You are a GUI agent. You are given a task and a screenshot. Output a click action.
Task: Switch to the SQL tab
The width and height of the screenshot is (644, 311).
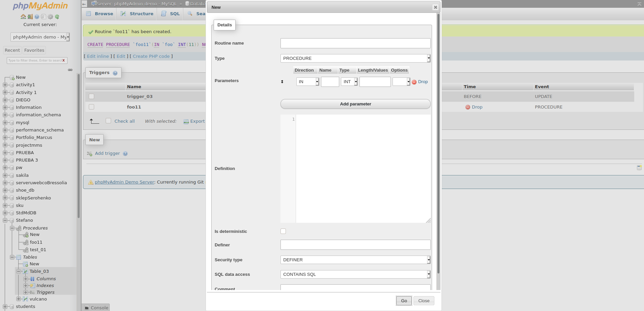[x=170, y=14]
